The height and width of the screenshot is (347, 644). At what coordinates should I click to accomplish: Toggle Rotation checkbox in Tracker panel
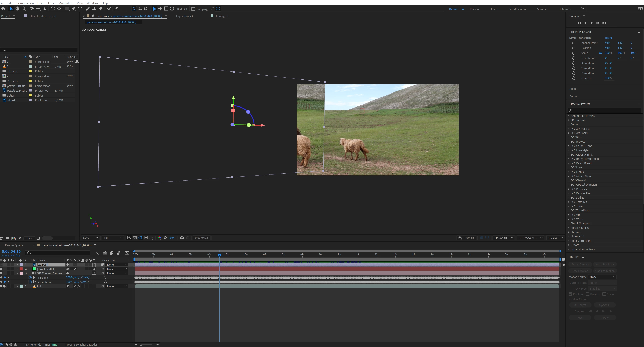coord(587,294)
